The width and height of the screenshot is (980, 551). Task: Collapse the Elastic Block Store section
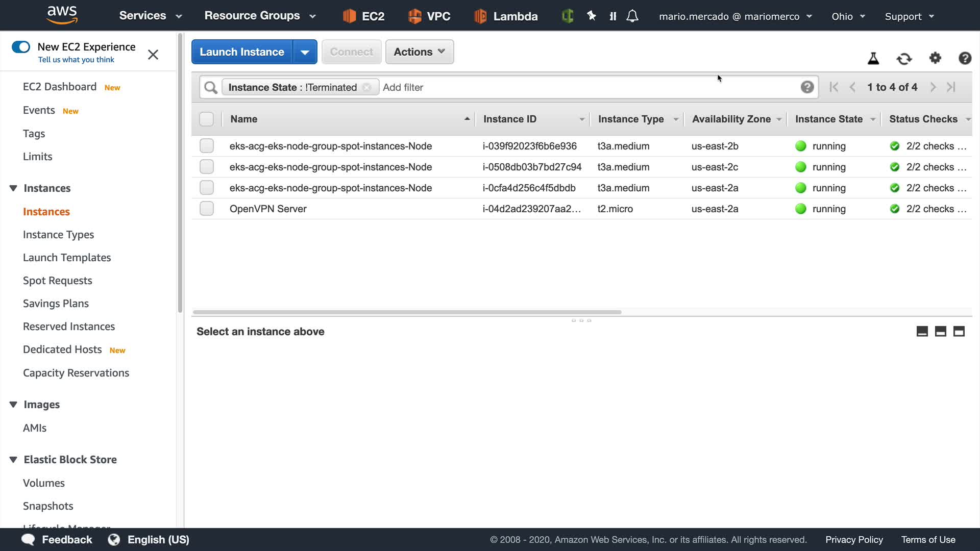point(13,460)
